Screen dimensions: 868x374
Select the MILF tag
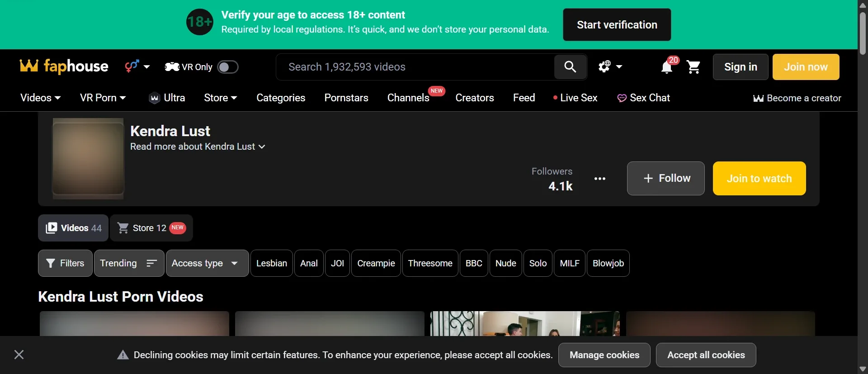pyautogui.click(x=570, y=263)
